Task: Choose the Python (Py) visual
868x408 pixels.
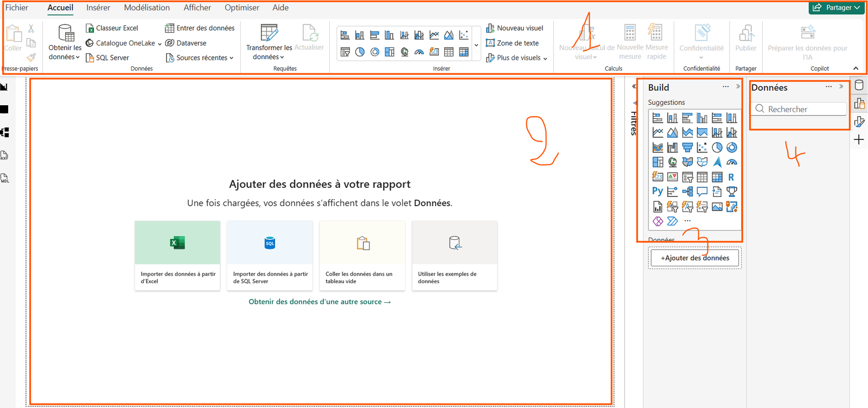Action: click(x=658, y=191)
